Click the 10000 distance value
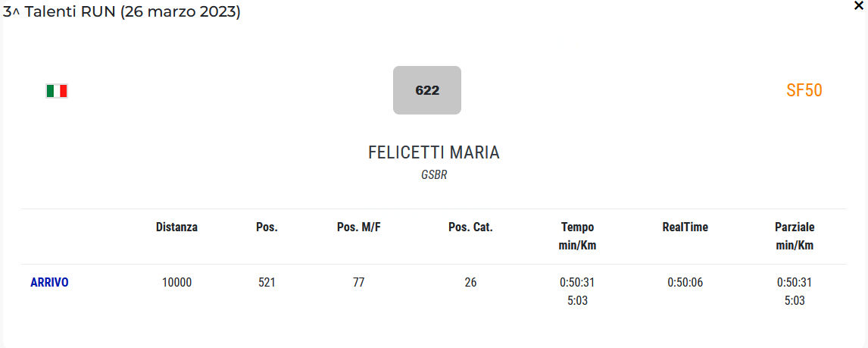Image resolution: width=868 pixels, height=348 pixels. click(x=176, y=282)
